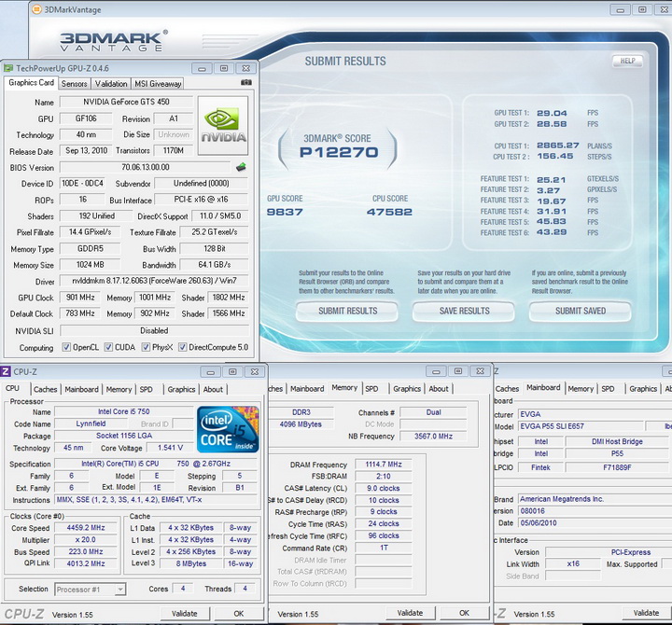Toggle the CUDA checkbox
The image size is (672, 625).
(x=109, y=347)
